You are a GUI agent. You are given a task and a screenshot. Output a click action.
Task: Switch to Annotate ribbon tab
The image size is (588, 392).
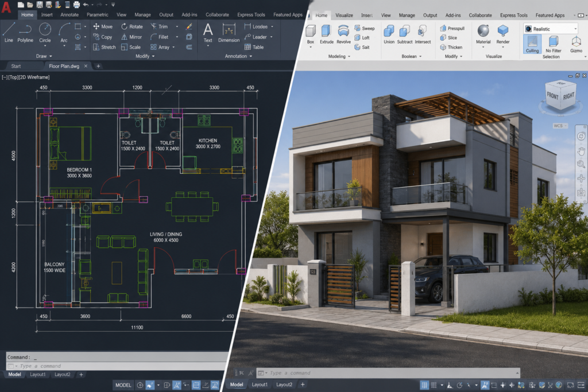coord(69,14)
